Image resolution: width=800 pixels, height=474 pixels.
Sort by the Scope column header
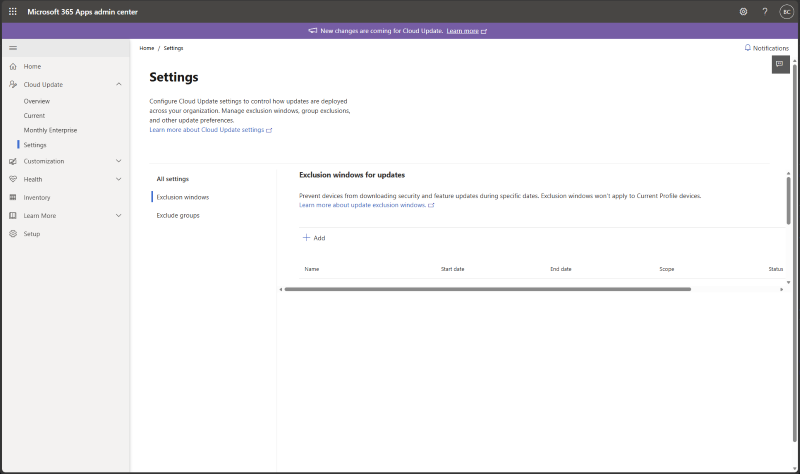pos(666,269)
